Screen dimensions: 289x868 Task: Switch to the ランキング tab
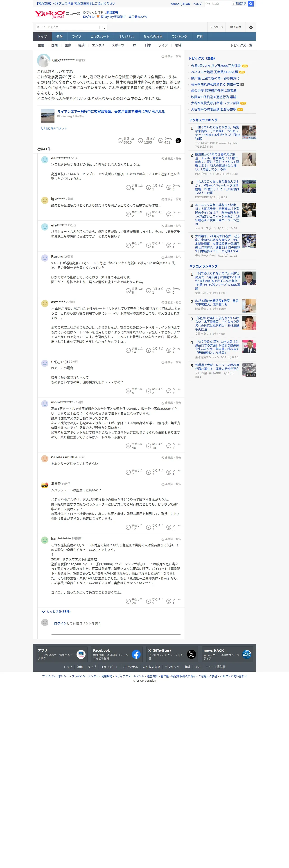pos(179,36)
